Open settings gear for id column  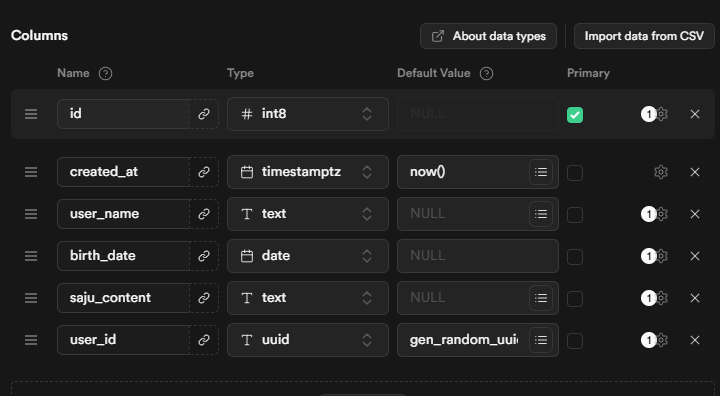tap(661, 114)
